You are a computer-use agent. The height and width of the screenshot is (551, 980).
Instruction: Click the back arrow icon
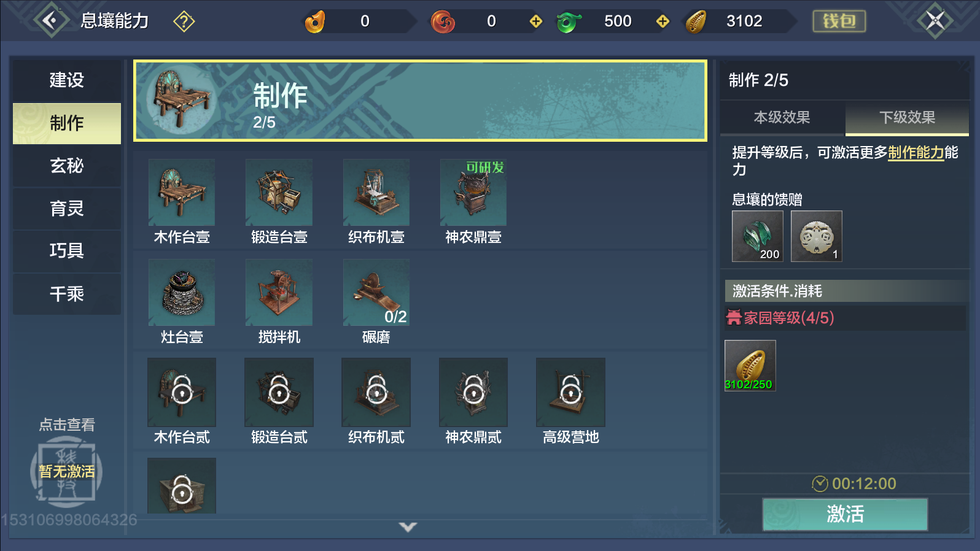click(x=50, y=21)
